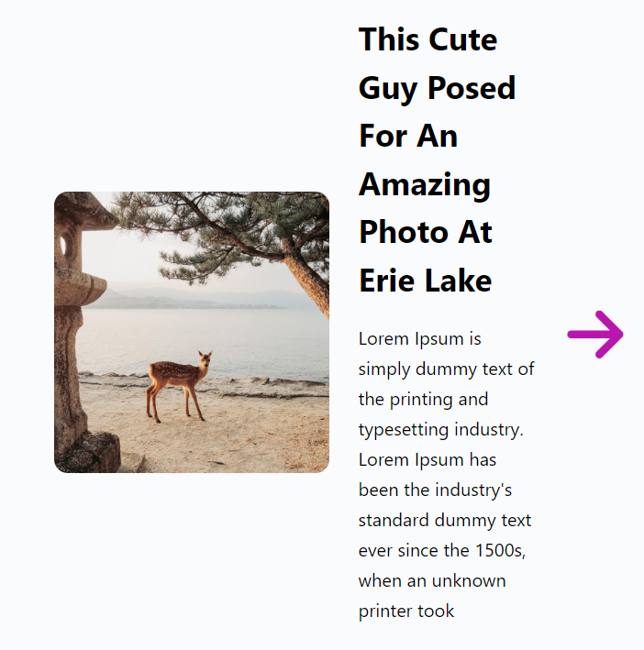Click the last line "printer took"
Viewport: 644px width, 650px height.
(x=405, y=611)
